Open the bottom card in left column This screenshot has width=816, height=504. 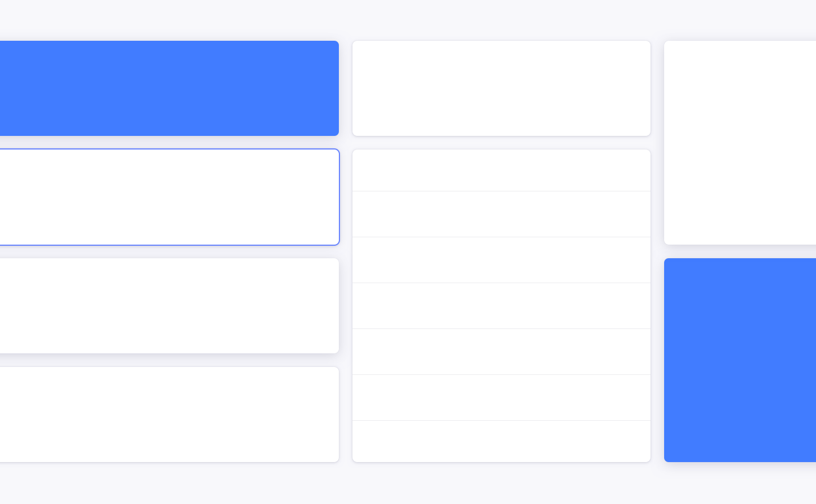click(169, 415)
